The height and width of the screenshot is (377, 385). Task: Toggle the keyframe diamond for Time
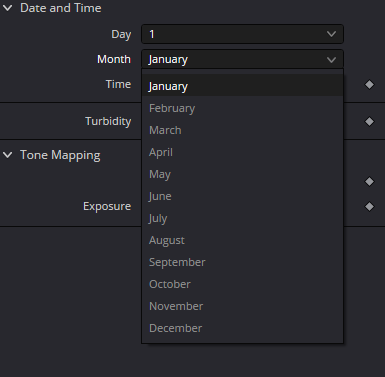[x=369, y=85]
